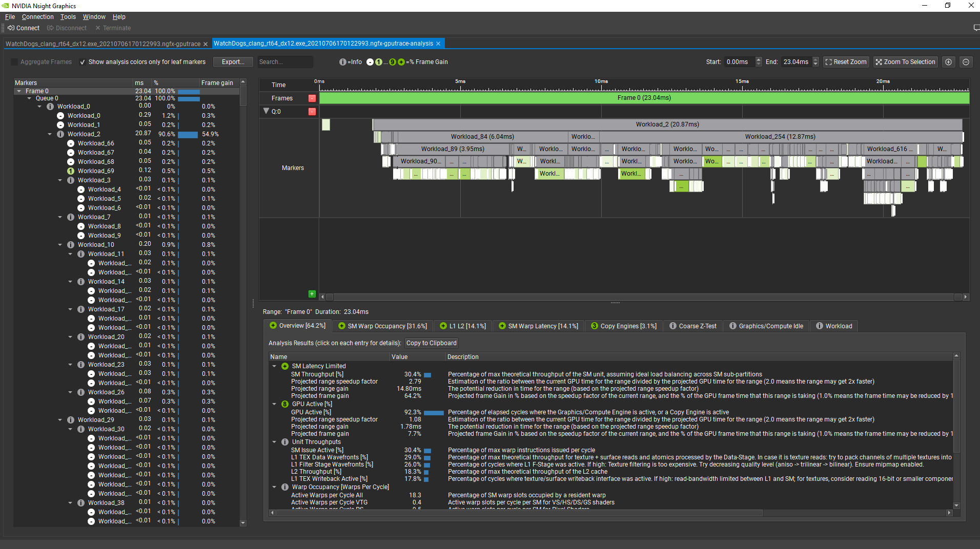Click the results horizontal scrollbar

(519, 513)
